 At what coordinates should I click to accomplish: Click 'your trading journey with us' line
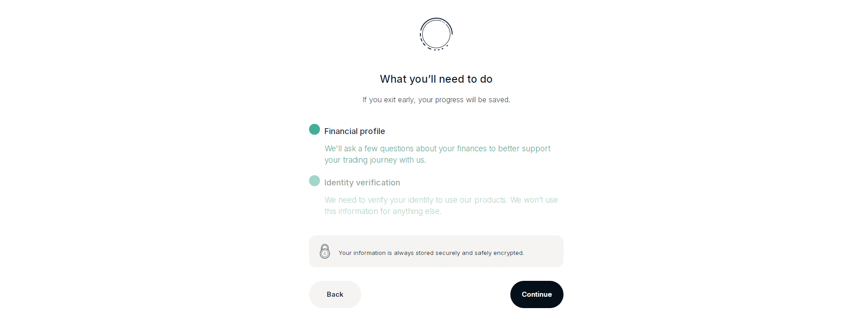click(375, 160)
